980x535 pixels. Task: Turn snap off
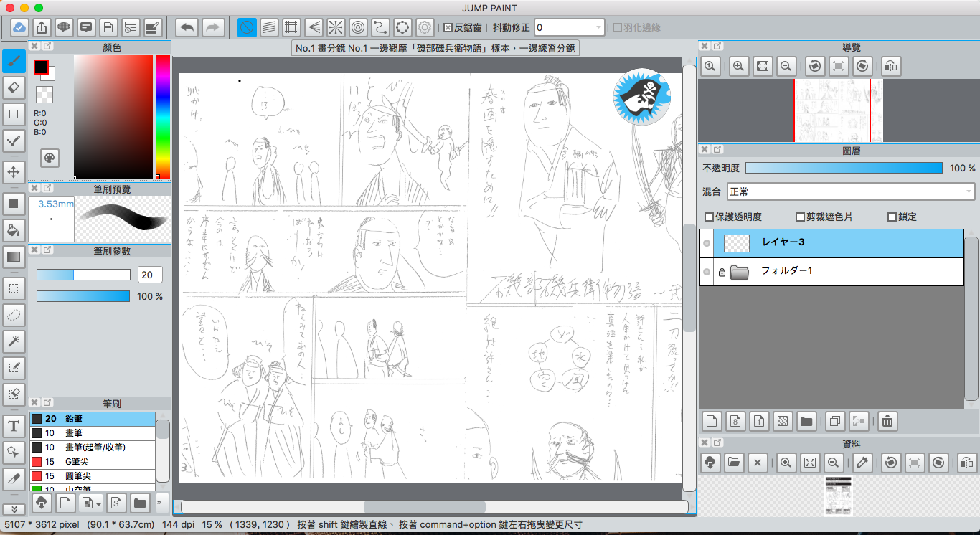click(247, 28)
